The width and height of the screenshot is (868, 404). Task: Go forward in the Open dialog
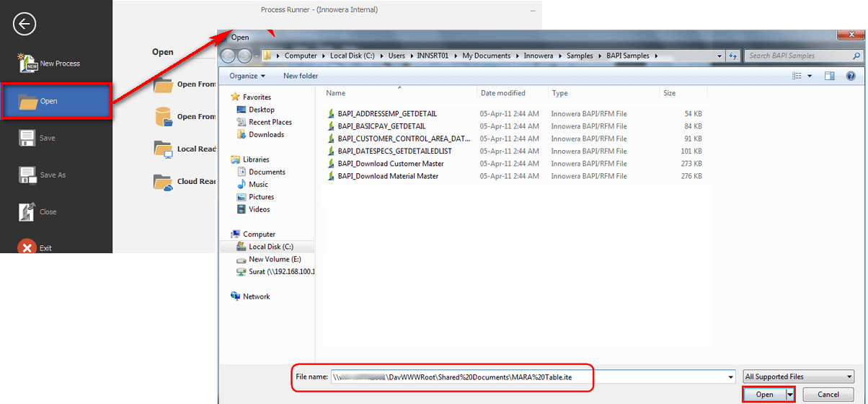coord(245,56)
